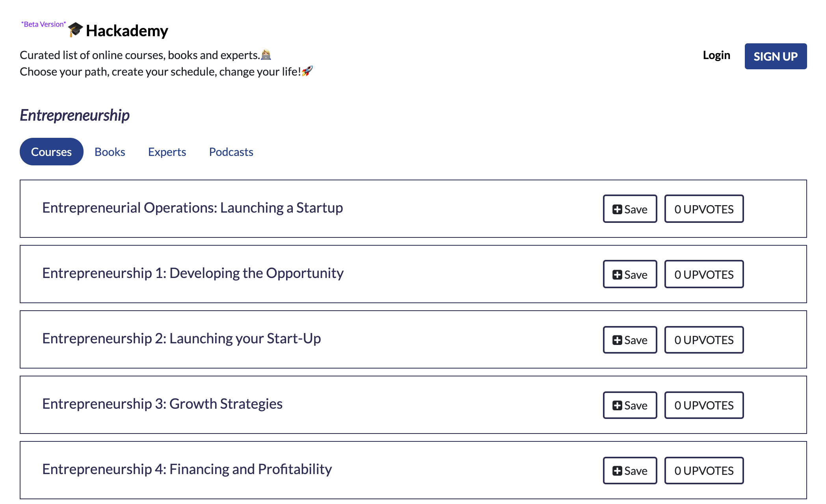Click the plus icon for Launching your Start-Up

click(617, 340)
